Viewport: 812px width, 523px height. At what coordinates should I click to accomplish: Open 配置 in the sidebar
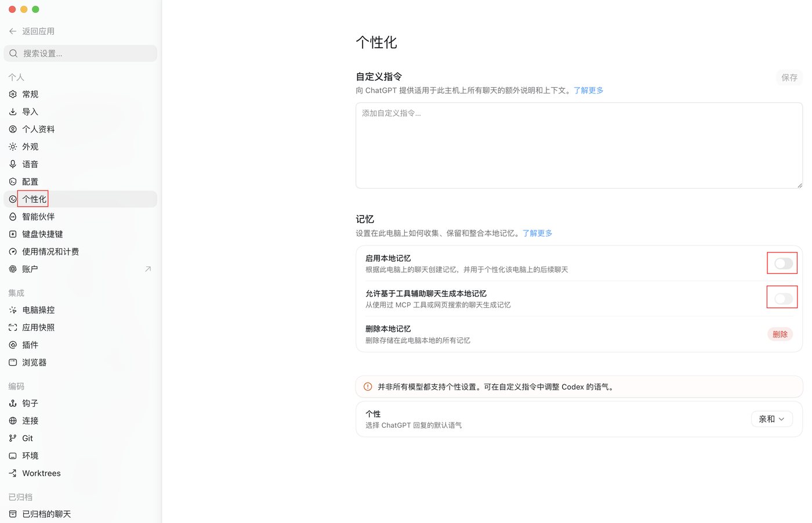(x=80, y=182)
